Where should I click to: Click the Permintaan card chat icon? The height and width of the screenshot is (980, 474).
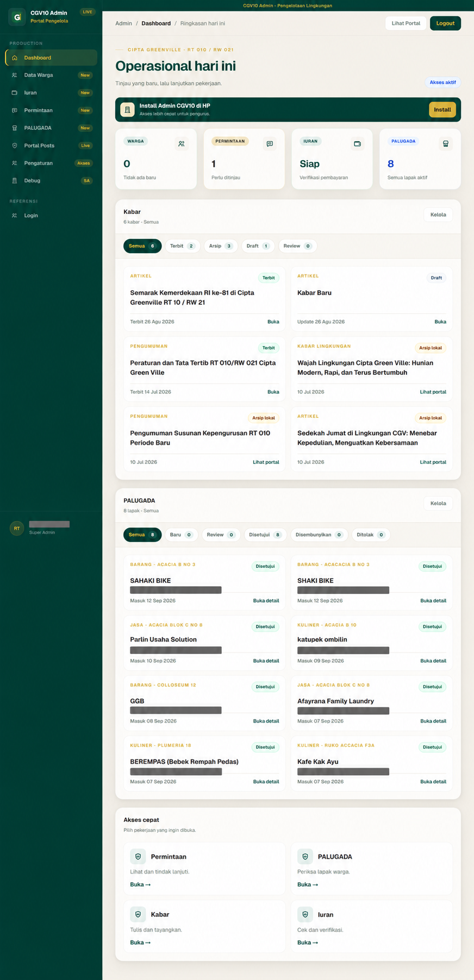point(270,144)
